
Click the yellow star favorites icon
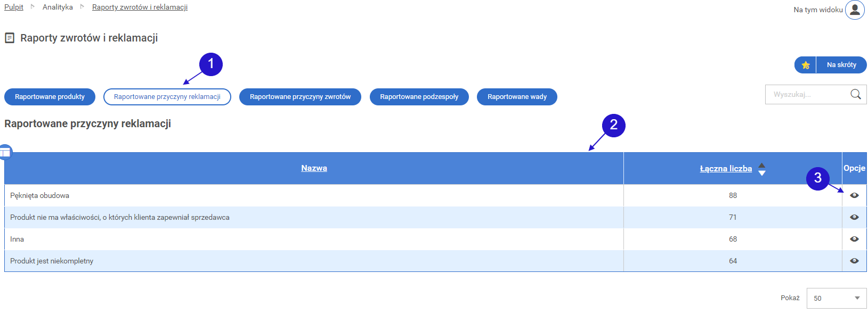coord(806,65)
